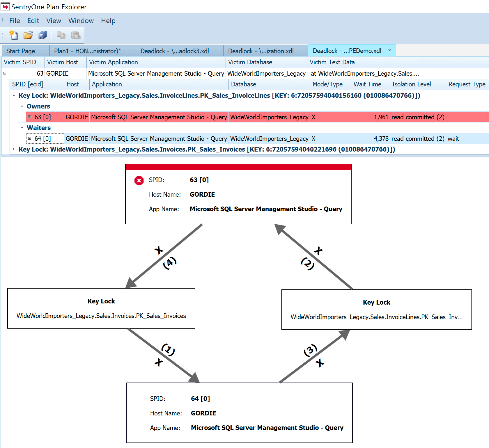Image resolution: width=489 pixels, height=448 pixels.
Task: Click the Mode/Type column header
Action: point(331,84)
